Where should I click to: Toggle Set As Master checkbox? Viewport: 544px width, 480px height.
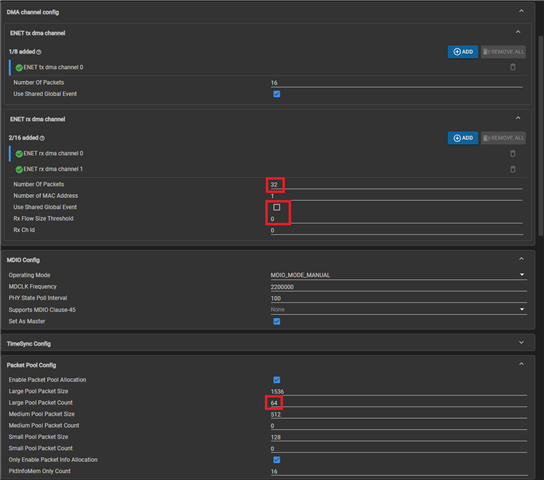click(x=277, y=321)
